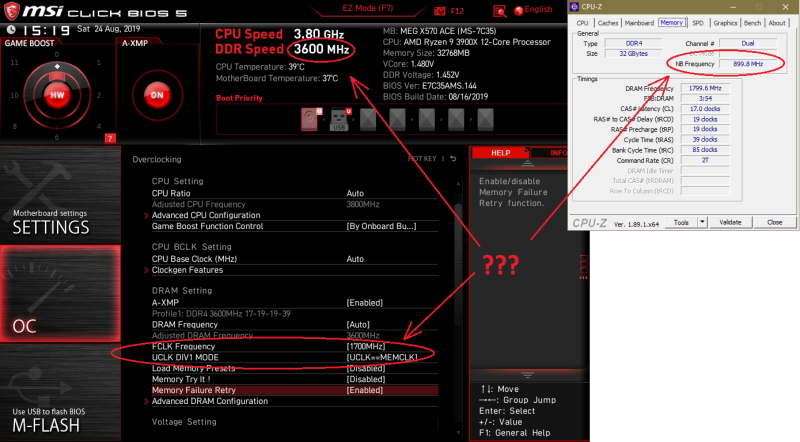This screenshot has height=442, width=800.
Task: Select the Memory tab in CPU-Z
Action: 671,22
